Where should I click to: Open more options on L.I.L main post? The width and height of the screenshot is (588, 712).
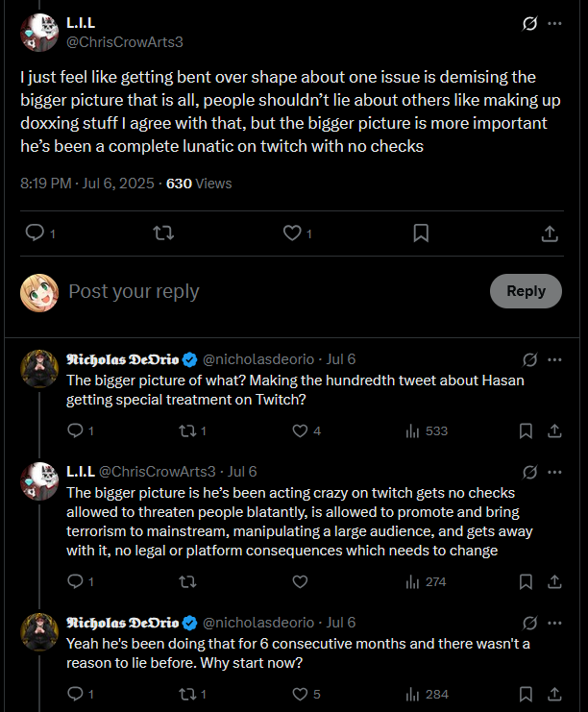pos(554,23)
